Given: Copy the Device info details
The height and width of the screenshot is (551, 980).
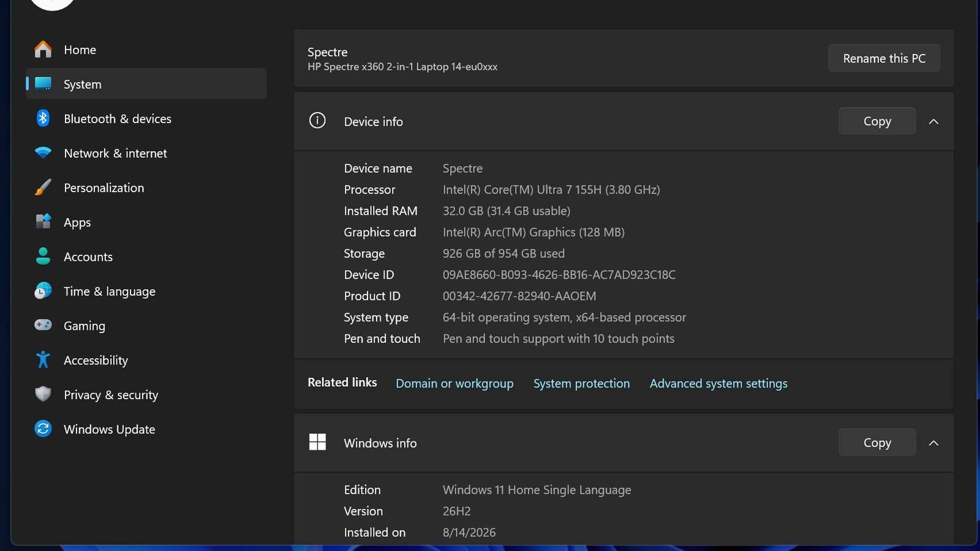Looking at the screenshot, I should (877, 121).
